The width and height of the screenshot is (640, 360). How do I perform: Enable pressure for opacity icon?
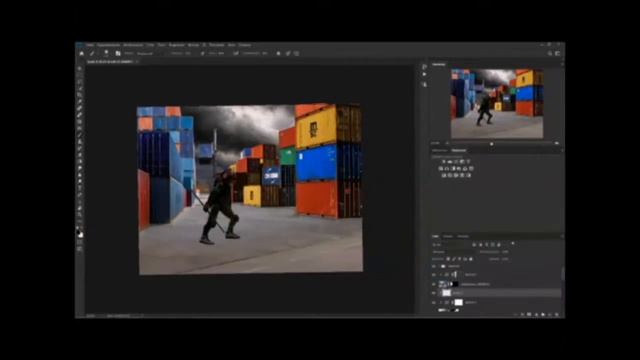[202, 53]
